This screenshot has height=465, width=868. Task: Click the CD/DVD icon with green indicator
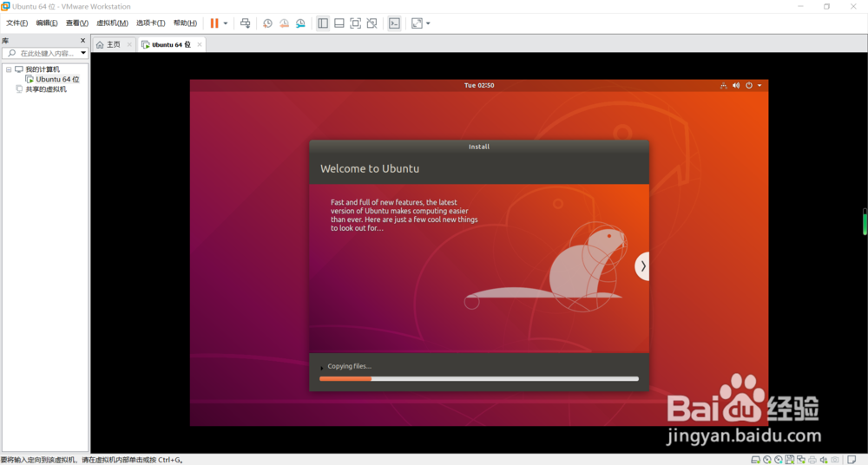pos(767,460)
